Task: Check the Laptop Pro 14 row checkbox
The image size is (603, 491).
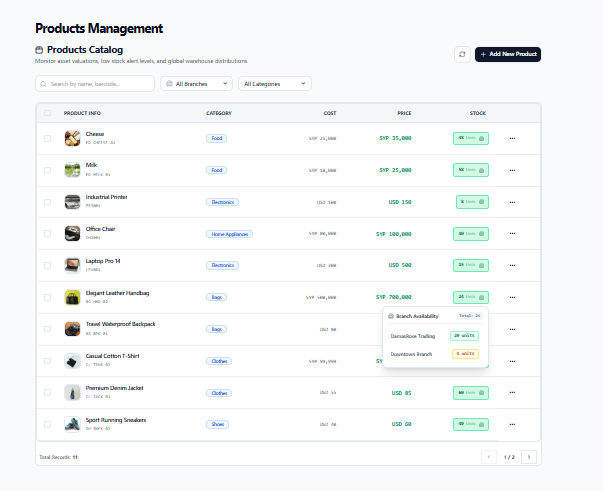Action: pos(47,265)
